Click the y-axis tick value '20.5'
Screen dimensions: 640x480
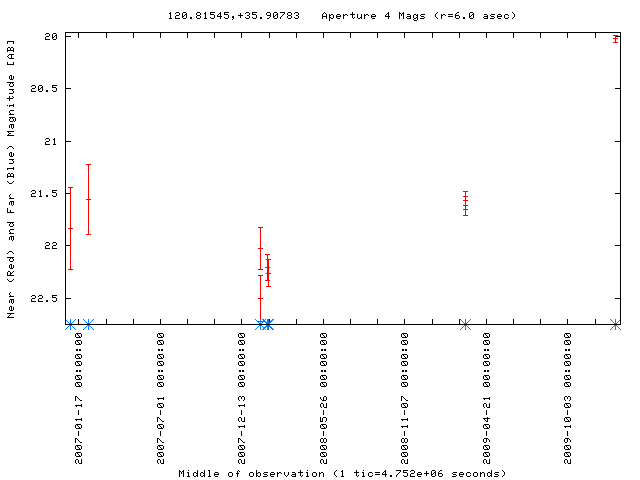tap(44, 89)
